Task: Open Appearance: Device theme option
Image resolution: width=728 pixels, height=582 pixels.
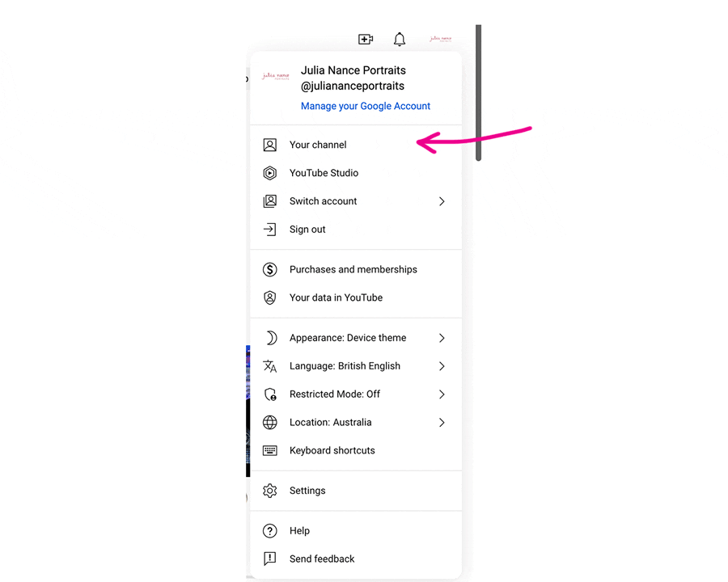Action: [x=356, y=338]
